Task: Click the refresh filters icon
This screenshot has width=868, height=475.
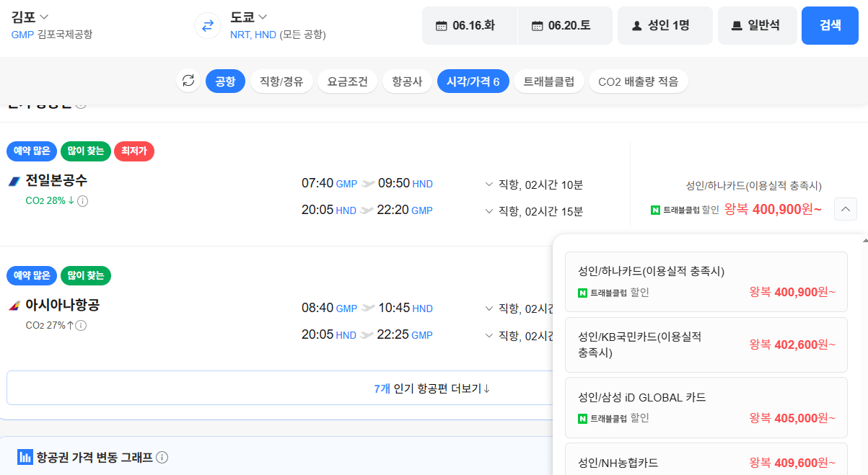Action: pos(188,81)
